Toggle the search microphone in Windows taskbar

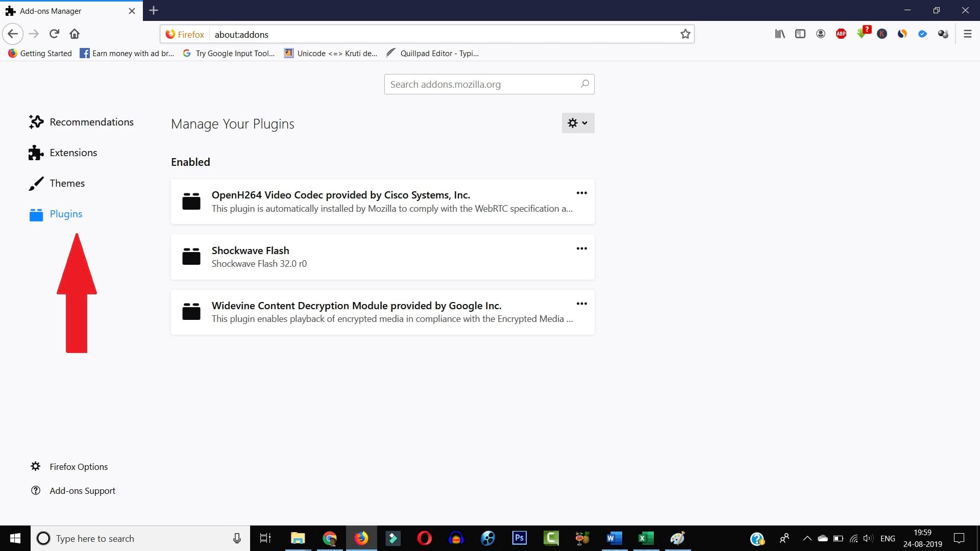point(237,538)
